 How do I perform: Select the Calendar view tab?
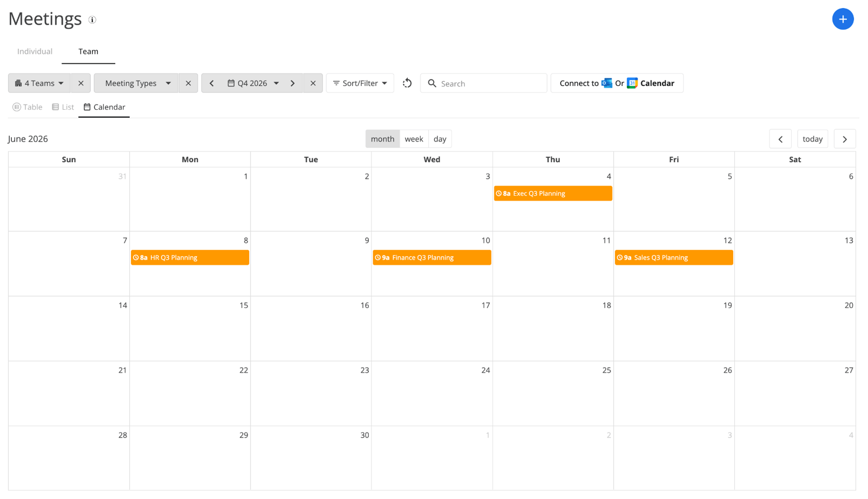[104, 107]
